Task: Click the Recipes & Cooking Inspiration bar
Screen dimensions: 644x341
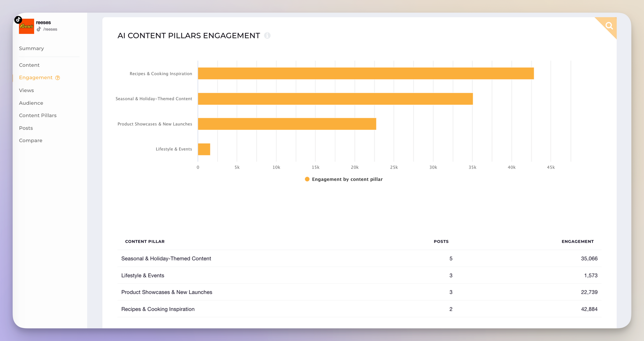Action: pyautogui.click(x=366, y=73)
